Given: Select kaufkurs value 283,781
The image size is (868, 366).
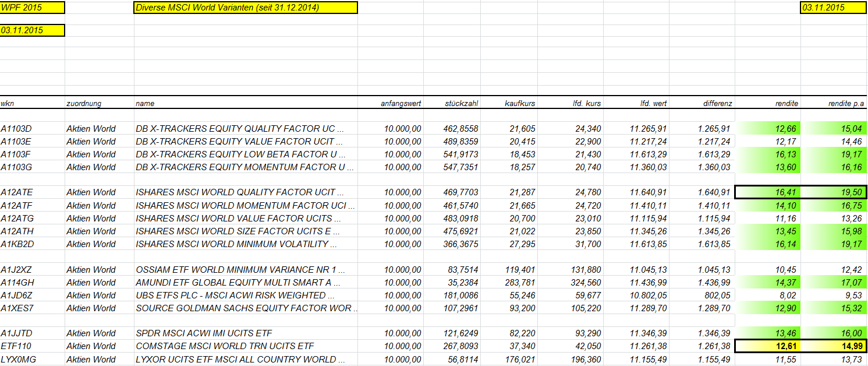Looking at the screenshot, I should [508, 282].
